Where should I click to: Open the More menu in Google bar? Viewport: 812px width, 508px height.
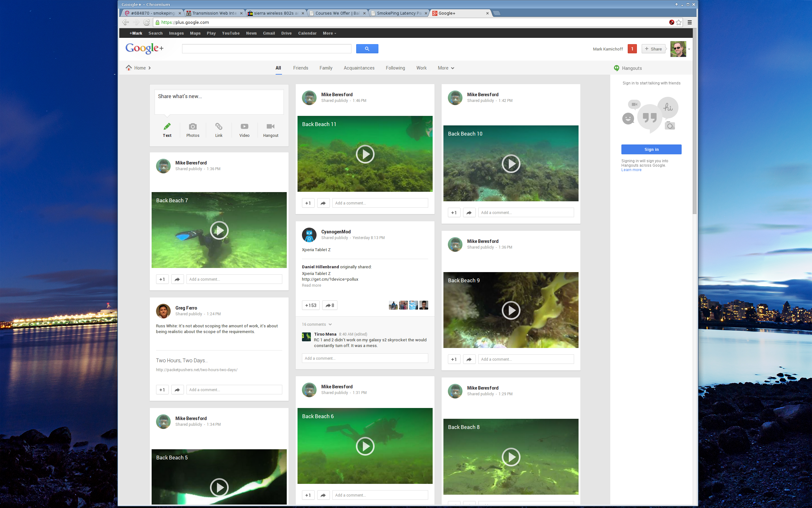[x=329, y=33]
